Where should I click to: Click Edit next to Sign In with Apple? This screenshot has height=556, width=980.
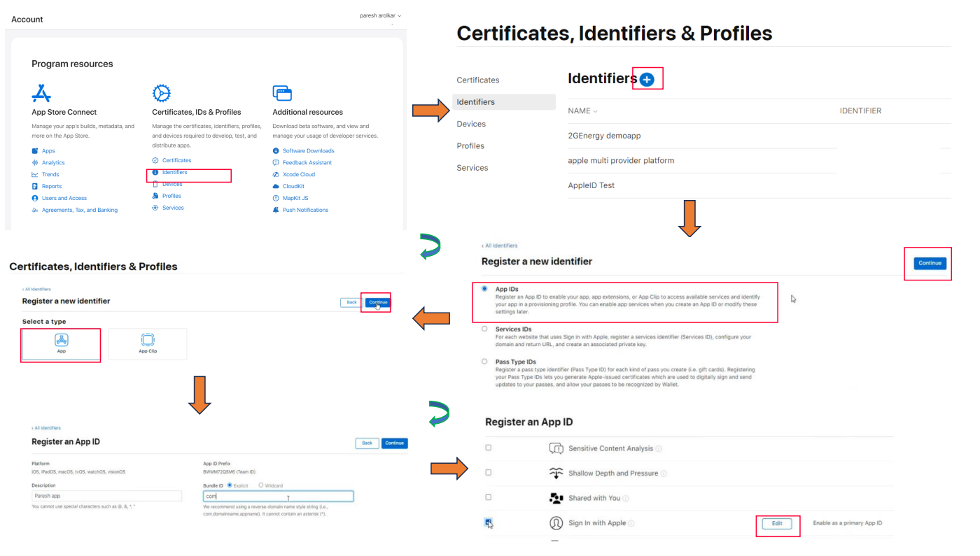777,522
